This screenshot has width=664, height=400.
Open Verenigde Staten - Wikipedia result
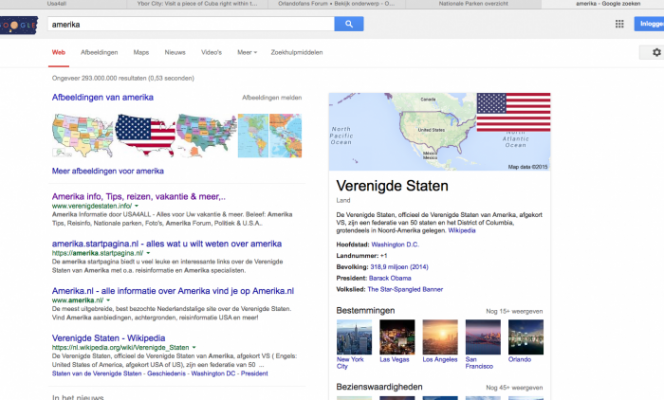(108, 338)
